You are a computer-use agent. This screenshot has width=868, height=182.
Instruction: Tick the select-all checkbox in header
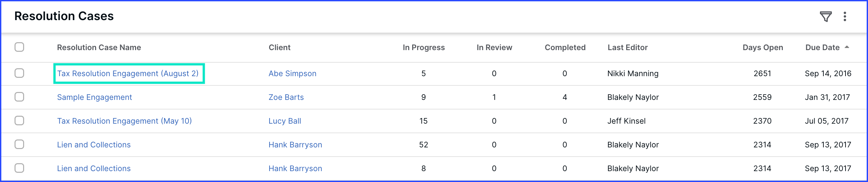point(19,47)
